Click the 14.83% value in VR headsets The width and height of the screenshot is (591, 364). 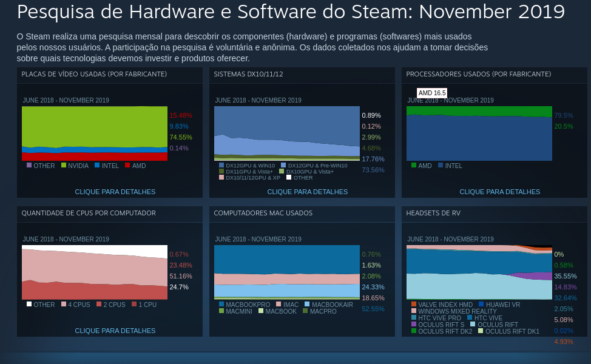click(566, 287)
